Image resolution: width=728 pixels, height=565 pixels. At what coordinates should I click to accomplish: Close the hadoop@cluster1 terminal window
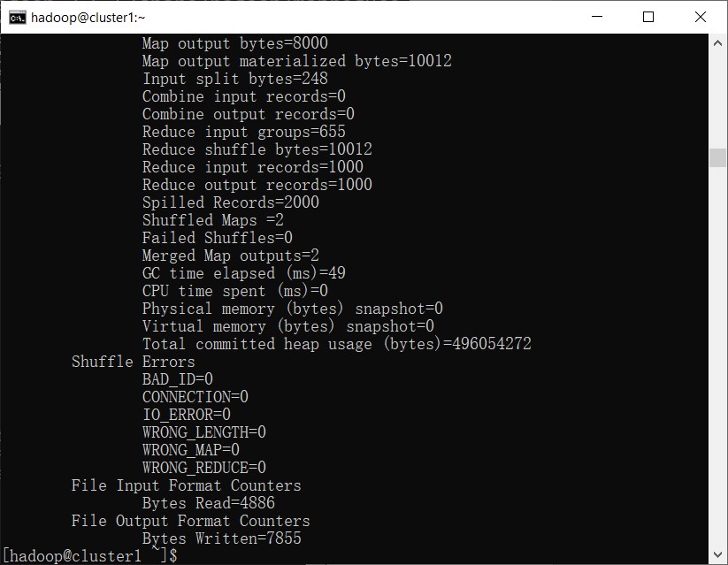pos(700,17)
